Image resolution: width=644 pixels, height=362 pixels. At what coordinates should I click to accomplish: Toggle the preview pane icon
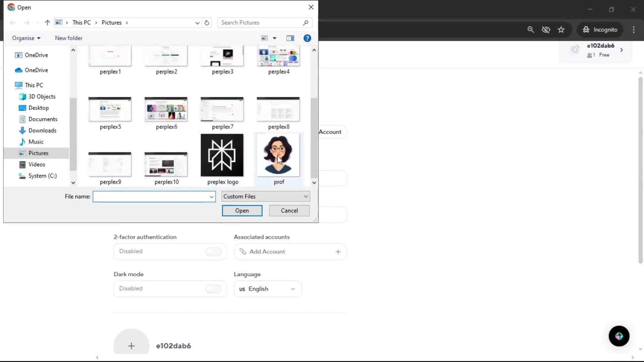(x=290, y=38)
